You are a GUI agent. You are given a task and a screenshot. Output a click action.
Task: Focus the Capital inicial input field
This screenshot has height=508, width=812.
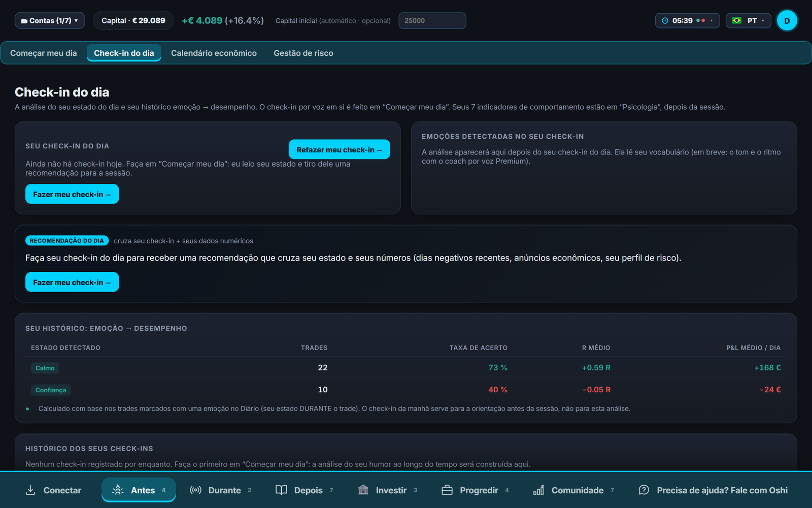click(x=432, y=20)
